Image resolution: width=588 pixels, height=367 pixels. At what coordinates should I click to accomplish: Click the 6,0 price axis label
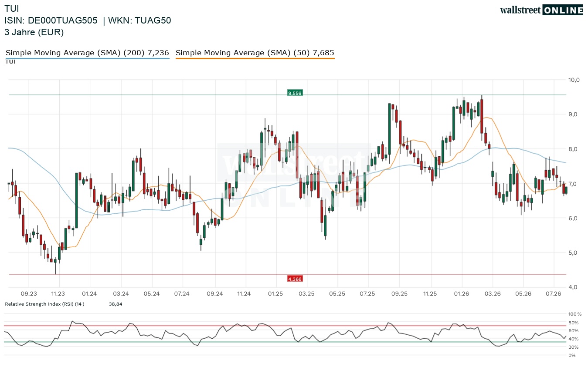point(574,218)
